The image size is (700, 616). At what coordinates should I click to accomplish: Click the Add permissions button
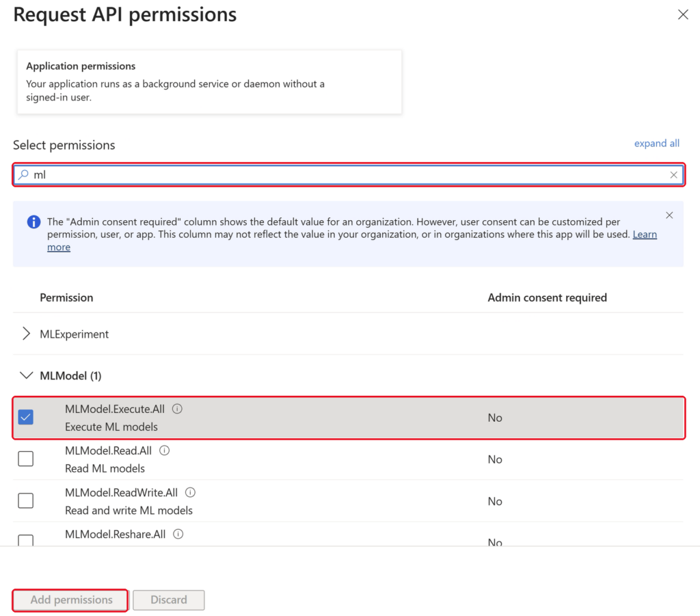(x=71, y=600)
